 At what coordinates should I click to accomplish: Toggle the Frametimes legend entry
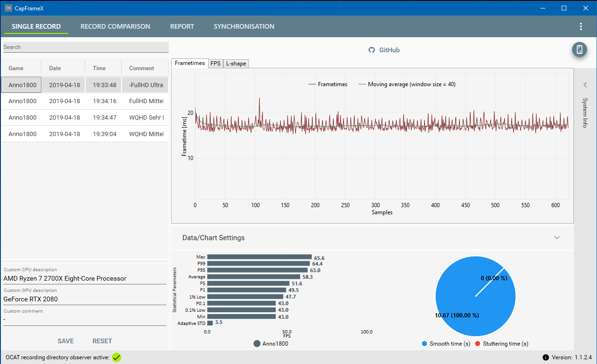click(328, 84)
